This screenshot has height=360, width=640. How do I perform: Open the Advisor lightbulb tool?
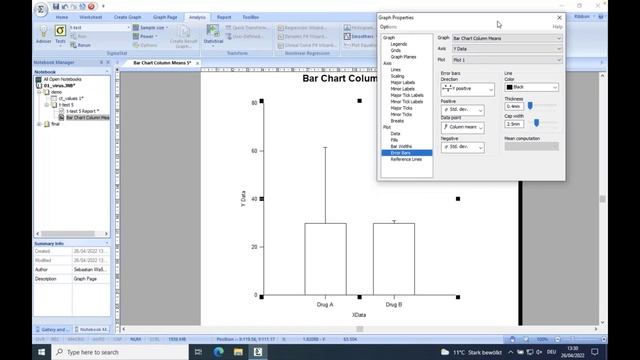[x=43, y=34]
